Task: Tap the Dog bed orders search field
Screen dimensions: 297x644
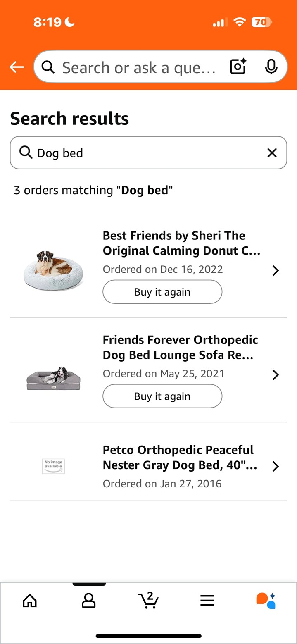Action: tap(148, 153)
